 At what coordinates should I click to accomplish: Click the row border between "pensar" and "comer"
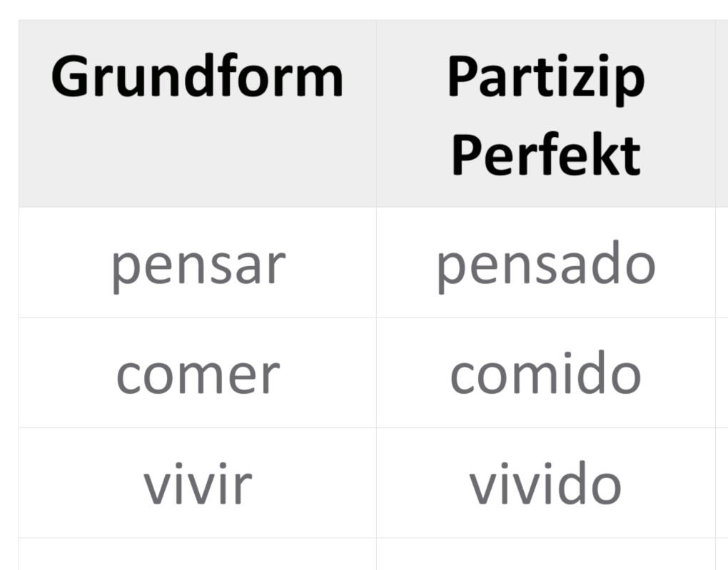(198, 318)
